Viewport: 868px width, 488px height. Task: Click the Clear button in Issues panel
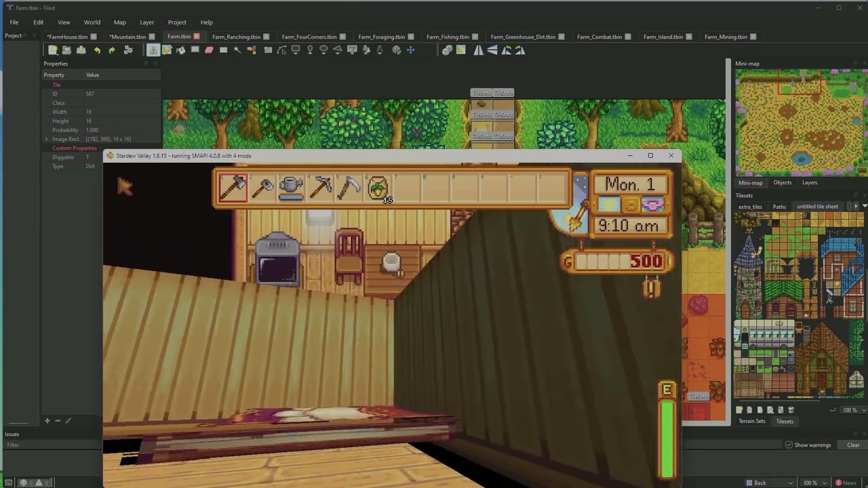pyautogui.click(x=853, y=445)
